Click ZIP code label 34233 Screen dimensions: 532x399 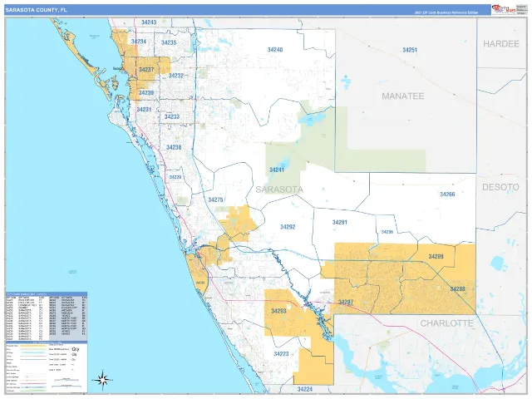click(172, 116)
